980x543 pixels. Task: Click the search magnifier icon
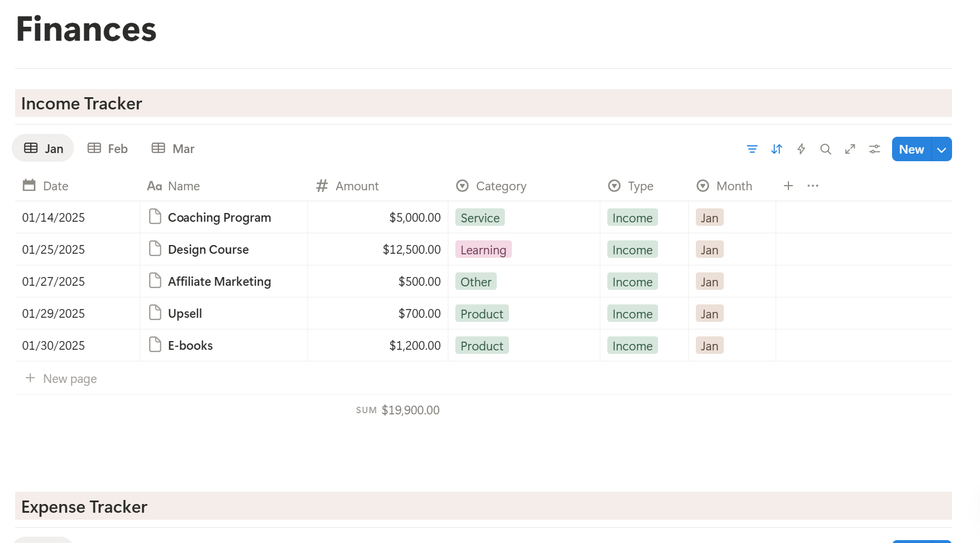825,149
